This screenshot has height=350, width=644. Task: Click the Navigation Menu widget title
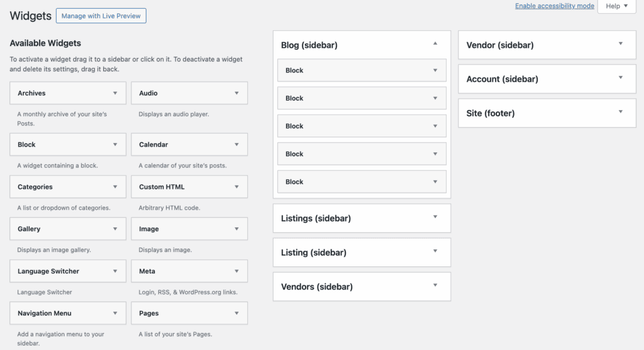click(45, 313)
